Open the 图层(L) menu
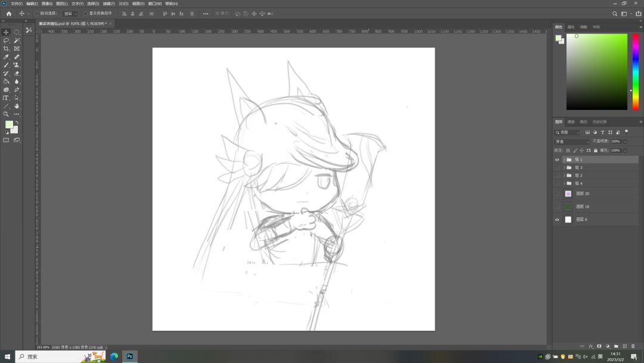 click(x=61, y=4)
